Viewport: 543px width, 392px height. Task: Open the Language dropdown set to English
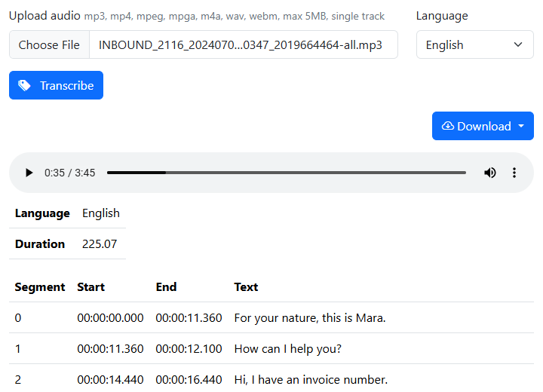tap(475, 44)
